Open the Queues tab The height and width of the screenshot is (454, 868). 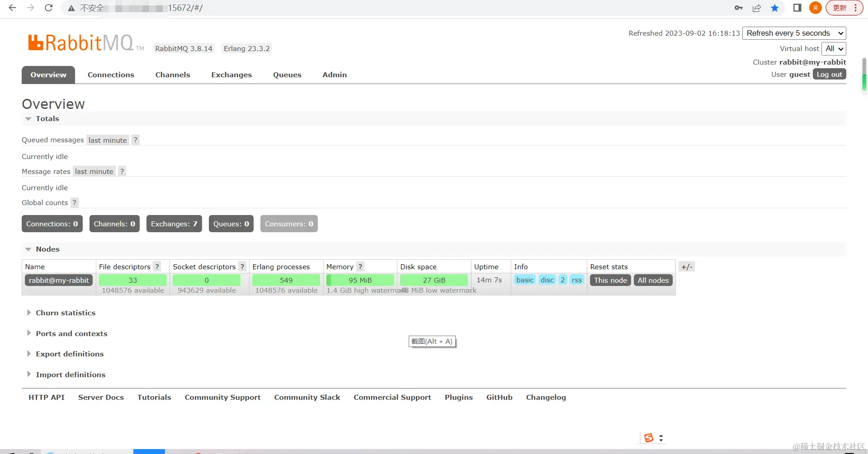(x=287, y=75)
